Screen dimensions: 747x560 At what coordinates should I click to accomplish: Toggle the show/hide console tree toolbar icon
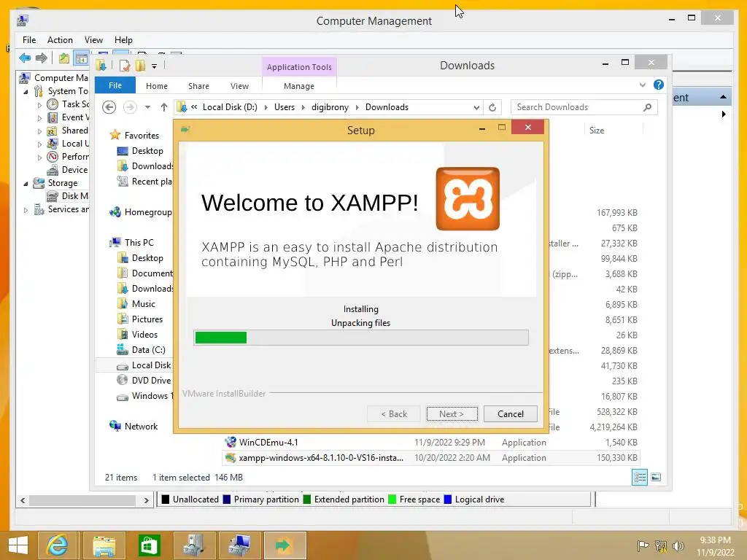82,58
